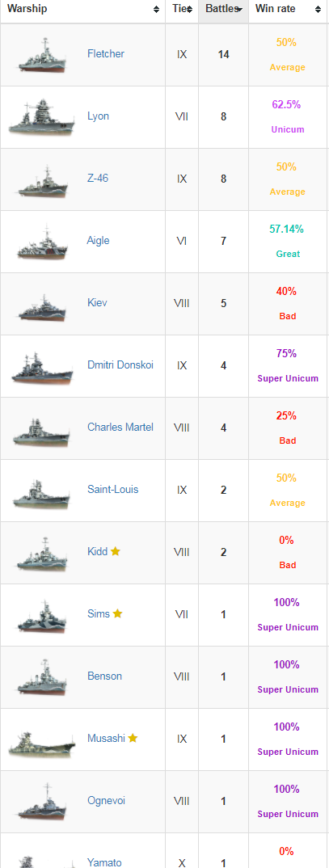The width and height of the screenshot is (329, 868).
Task: Open the Charles Martel link
Action: (x=120, y=427)
